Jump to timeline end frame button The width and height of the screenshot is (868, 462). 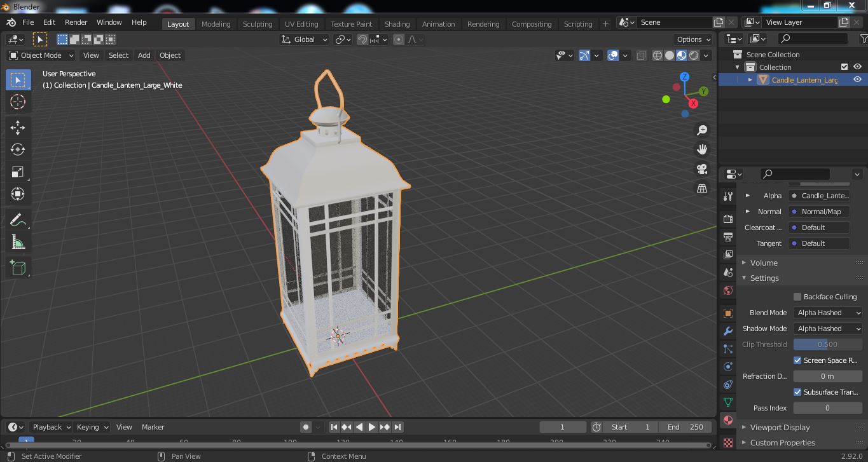pyautogui.click(x=397, y=427)
